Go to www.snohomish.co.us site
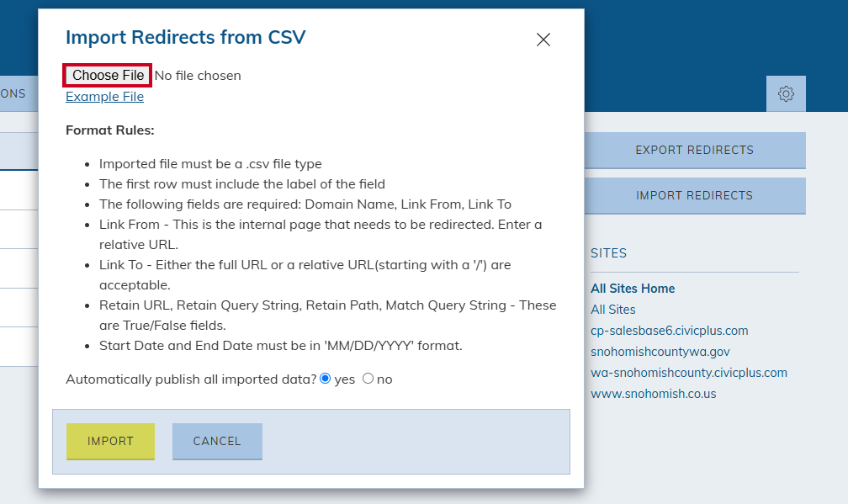848x504 pixels. 654,395
